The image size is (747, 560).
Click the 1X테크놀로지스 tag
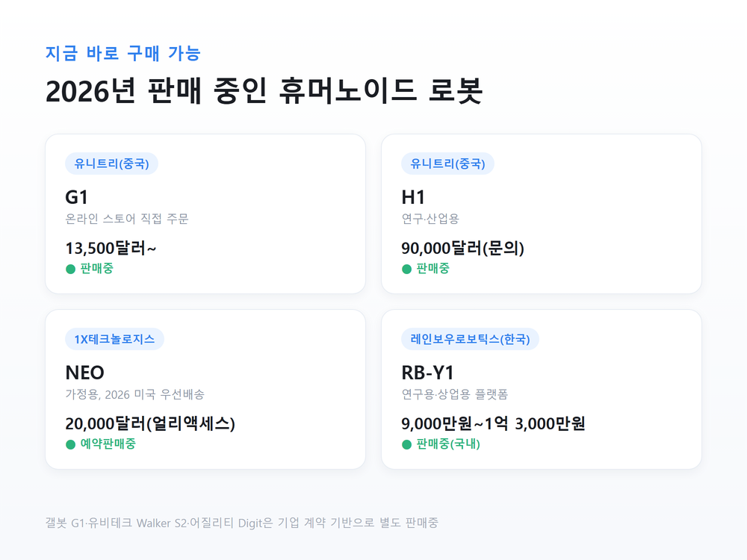(114, 339)
